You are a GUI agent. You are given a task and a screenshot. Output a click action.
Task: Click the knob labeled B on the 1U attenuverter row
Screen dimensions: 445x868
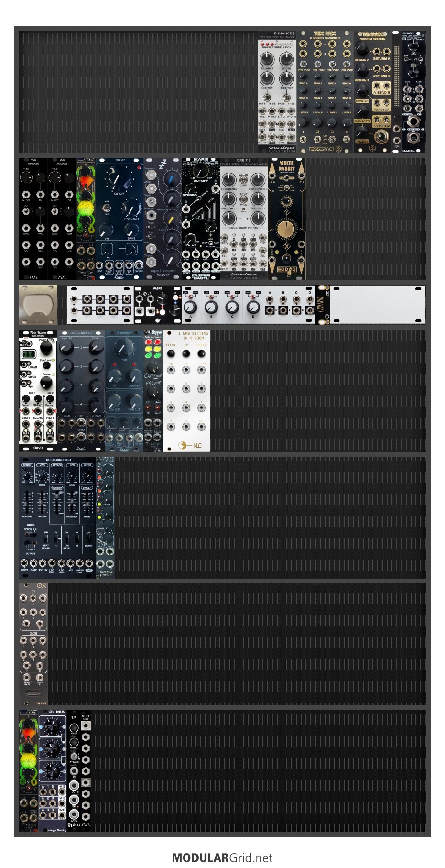[211, 308]
